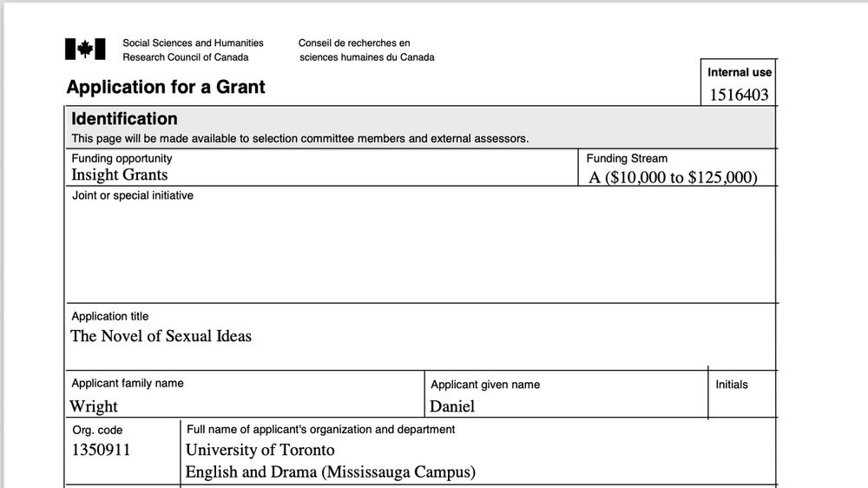Click the 'Internal use' label
Screen dimensions: 868x488
739,73
